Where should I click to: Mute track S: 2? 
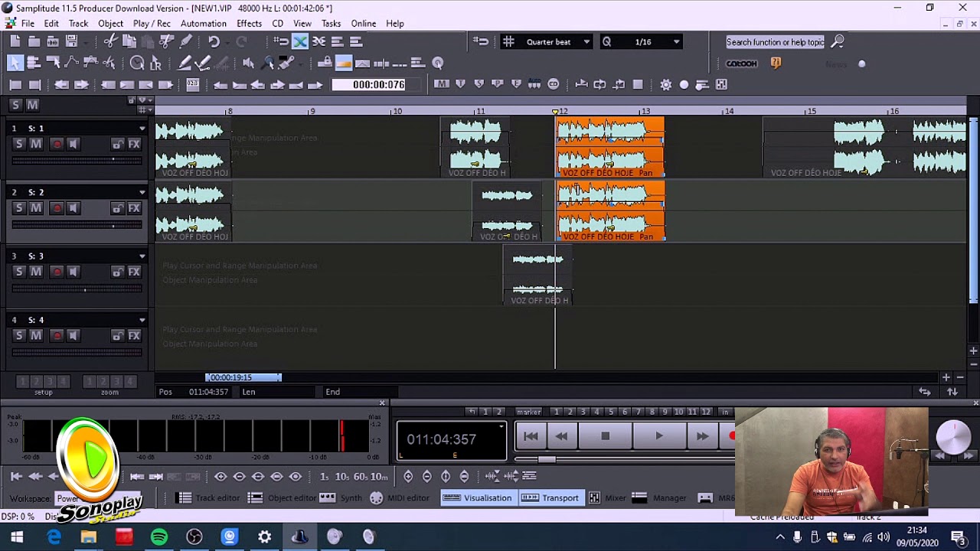point(36,208)
